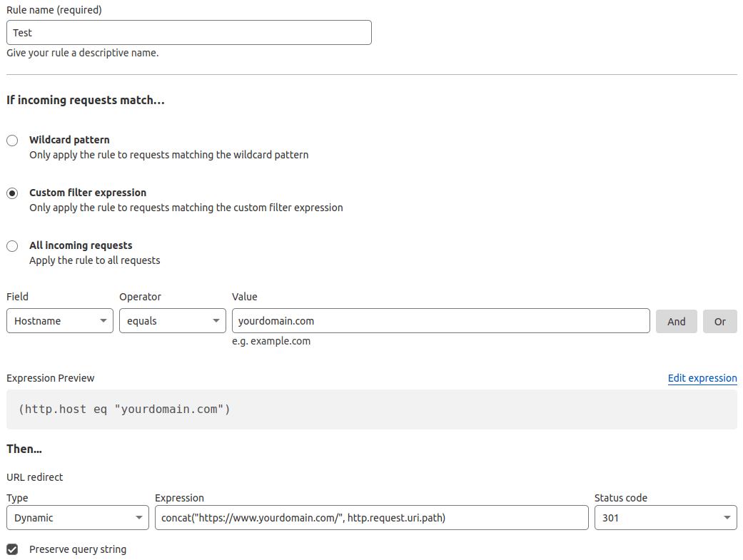Click the 'Apply the rule to all requests' description
The image size is (743, 560).
coord(94,260)
